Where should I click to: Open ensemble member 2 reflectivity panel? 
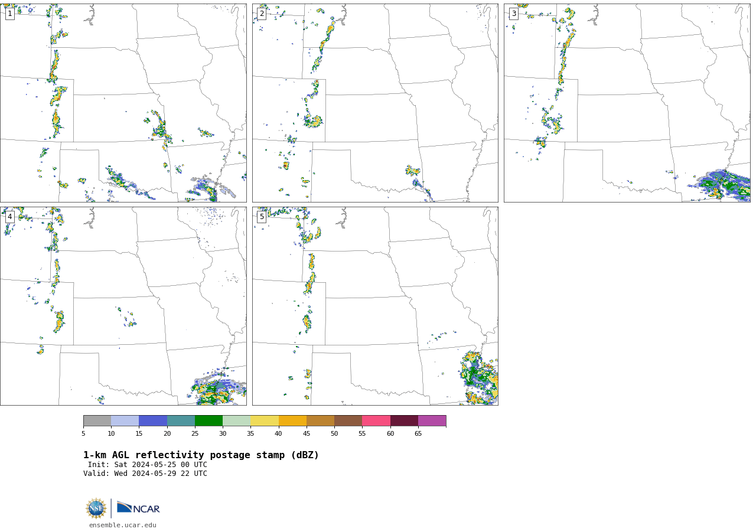375,103
